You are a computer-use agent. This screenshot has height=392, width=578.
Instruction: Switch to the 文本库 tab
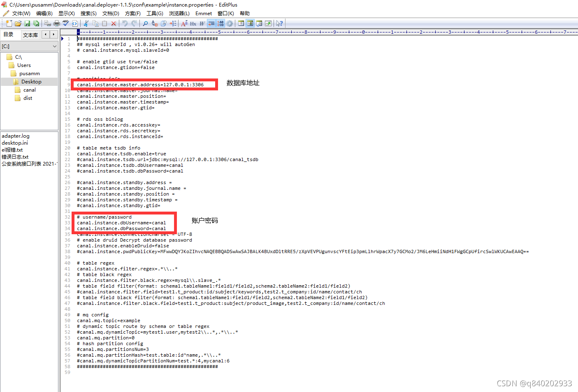pyautogui.click(x=30, y=35)
